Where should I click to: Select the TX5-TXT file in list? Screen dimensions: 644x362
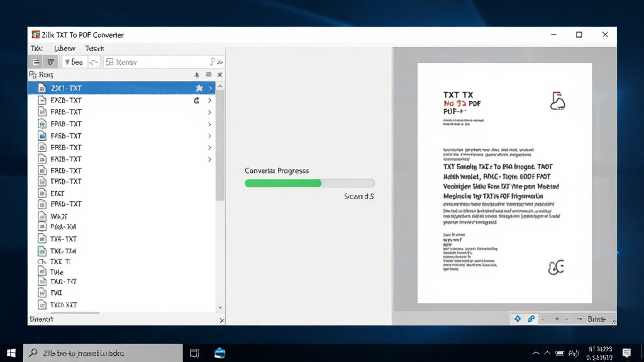point(121,239)
